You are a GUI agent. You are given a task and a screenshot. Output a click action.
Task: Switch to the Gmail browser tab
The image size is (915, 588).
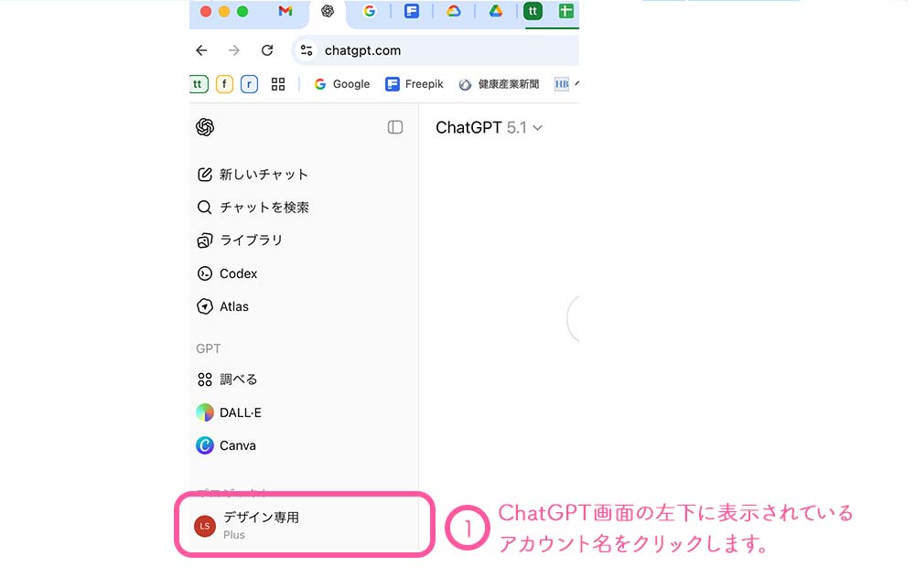click(x=285, y=12)
